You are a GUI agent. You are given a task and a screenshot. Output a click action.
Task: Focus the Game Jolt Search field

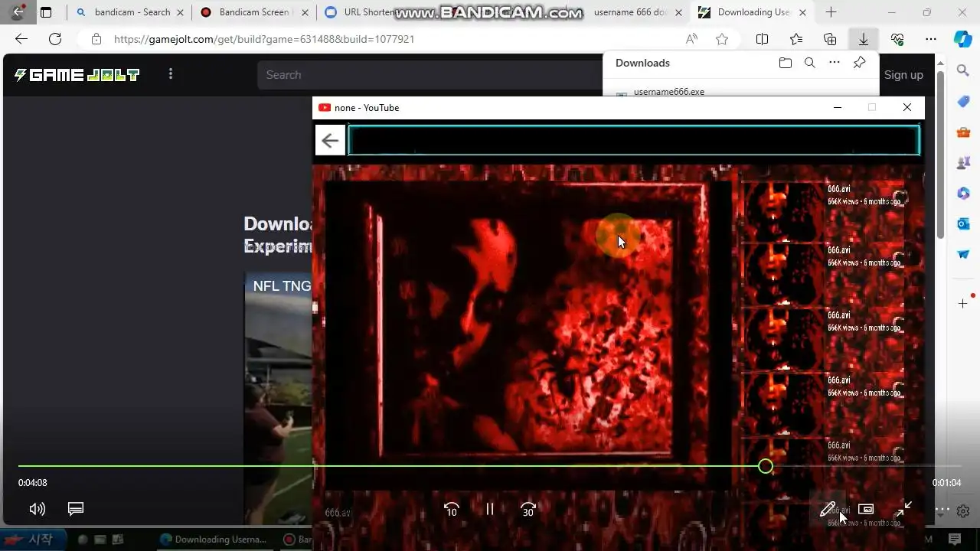429,75
